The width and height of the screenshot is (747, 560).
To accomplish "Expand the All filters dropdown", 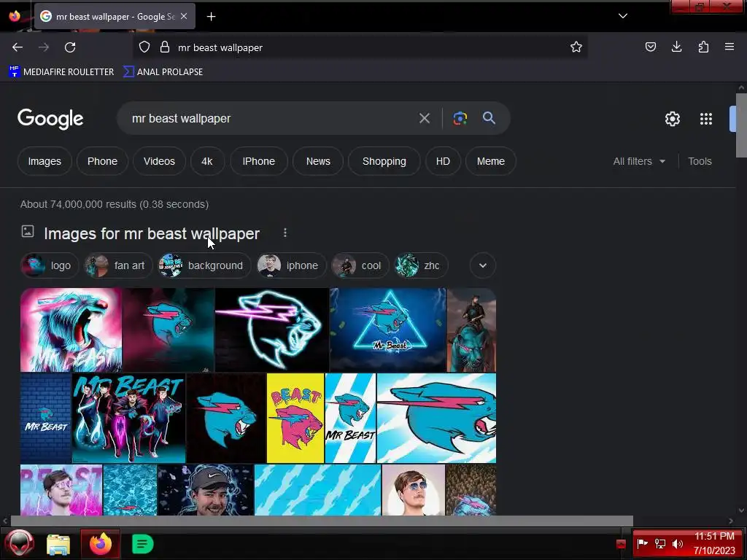I will click(x=639, y=161).
